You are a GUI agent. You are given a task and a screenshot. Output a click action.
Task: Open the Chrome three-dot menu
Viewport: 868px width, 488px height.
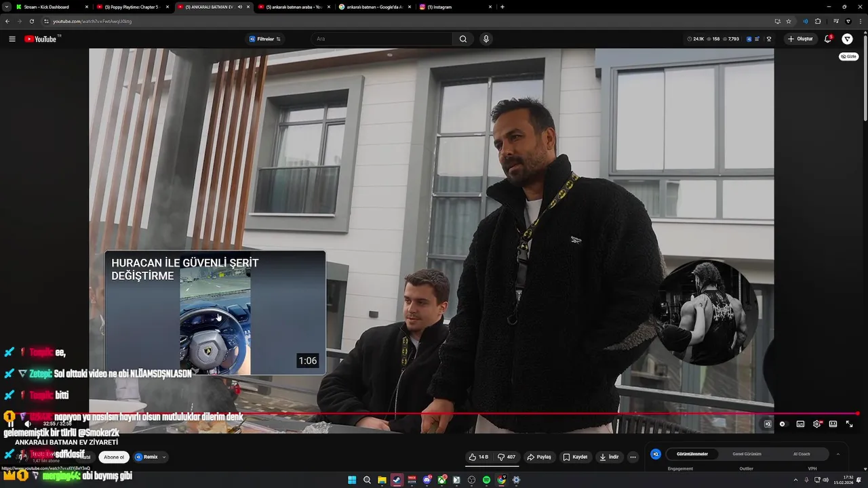pos(861,21)
